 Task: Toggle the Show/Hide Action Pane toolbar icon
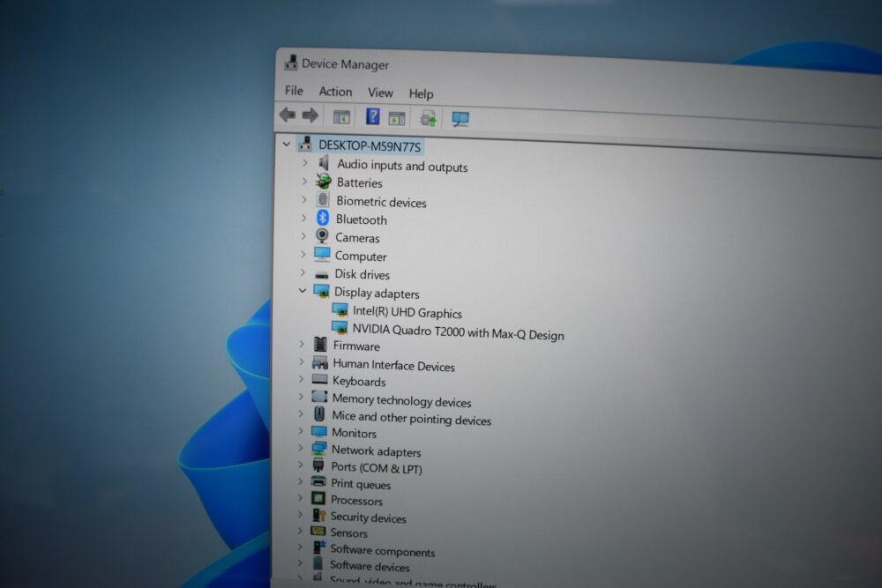pyautogui.click(x=397, y=118)
